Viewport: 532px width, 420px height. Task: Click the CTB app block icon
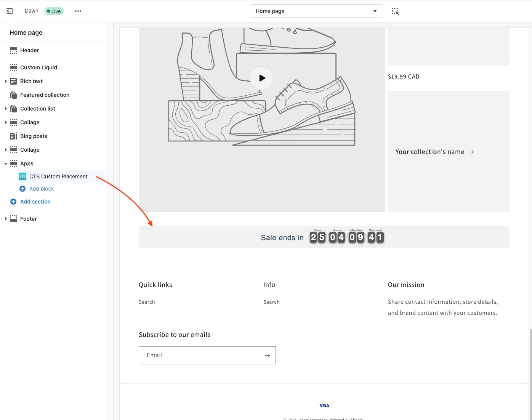point(22,176)
